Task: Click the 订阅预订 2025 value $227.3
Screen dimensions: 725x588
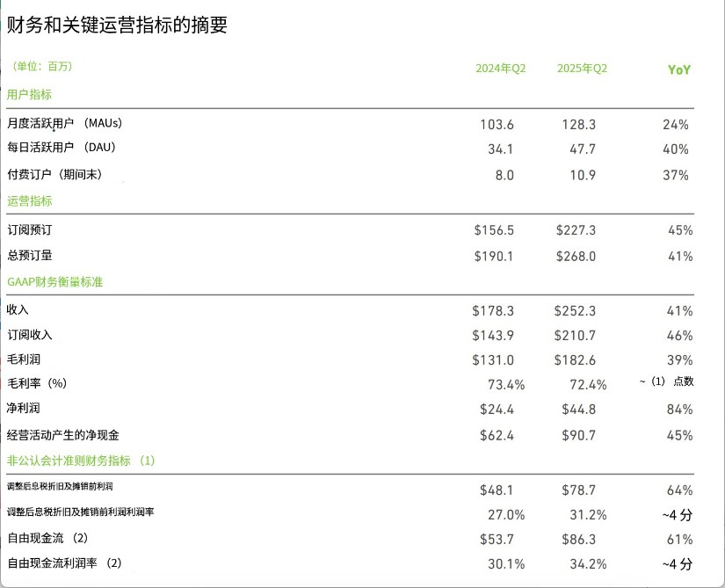Action: (576, 230)
